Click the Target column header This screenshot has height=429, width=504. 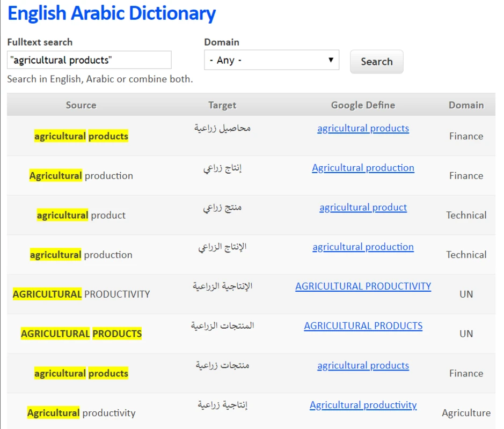point(222,105)
